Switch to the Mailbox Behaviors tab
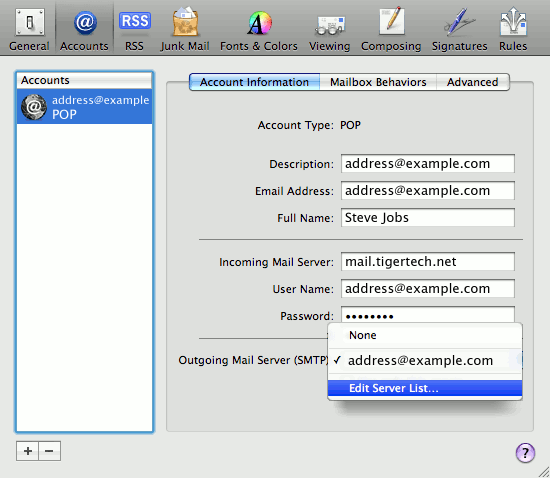This screenshot has width=550, height=478. tap(378, 82)
